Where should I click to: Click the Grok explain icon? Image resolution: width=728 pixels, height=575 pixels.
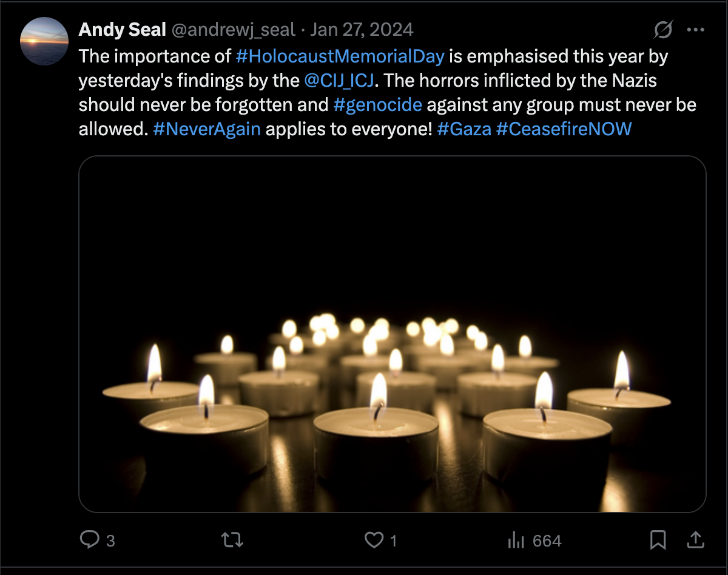(664, 30)
